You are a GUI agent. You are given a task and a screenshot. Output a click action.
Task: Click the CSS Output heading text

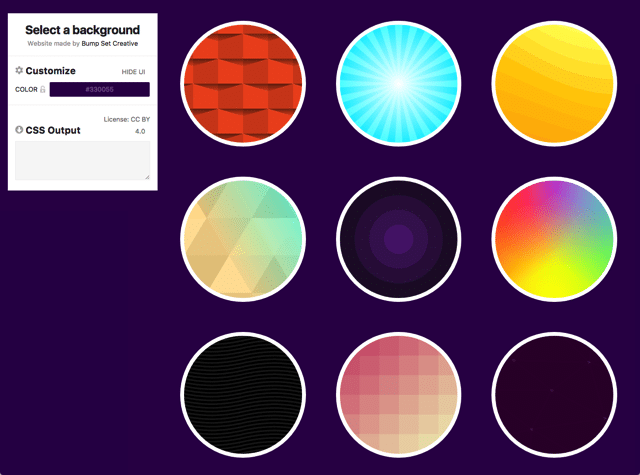point(53,130)
